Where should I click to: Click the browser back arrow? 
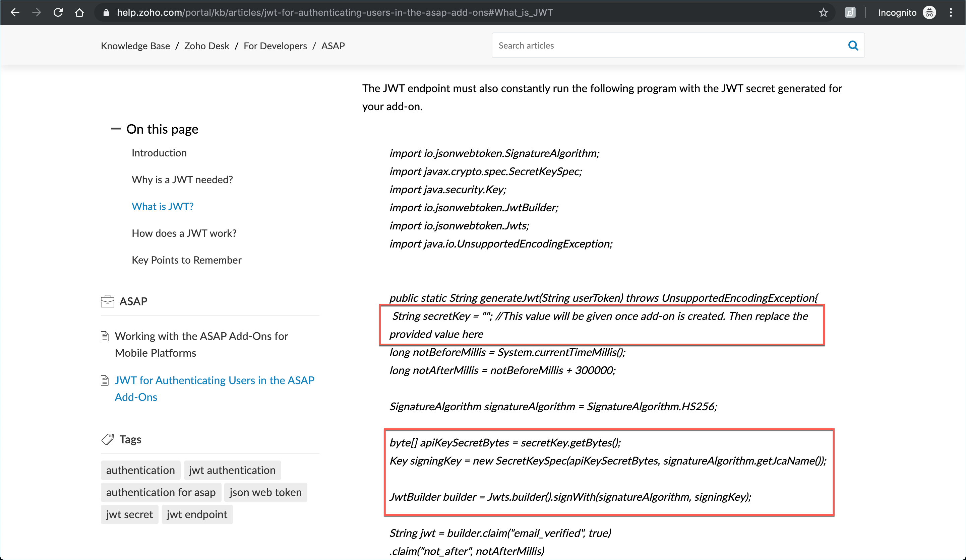tap(14, 12)
